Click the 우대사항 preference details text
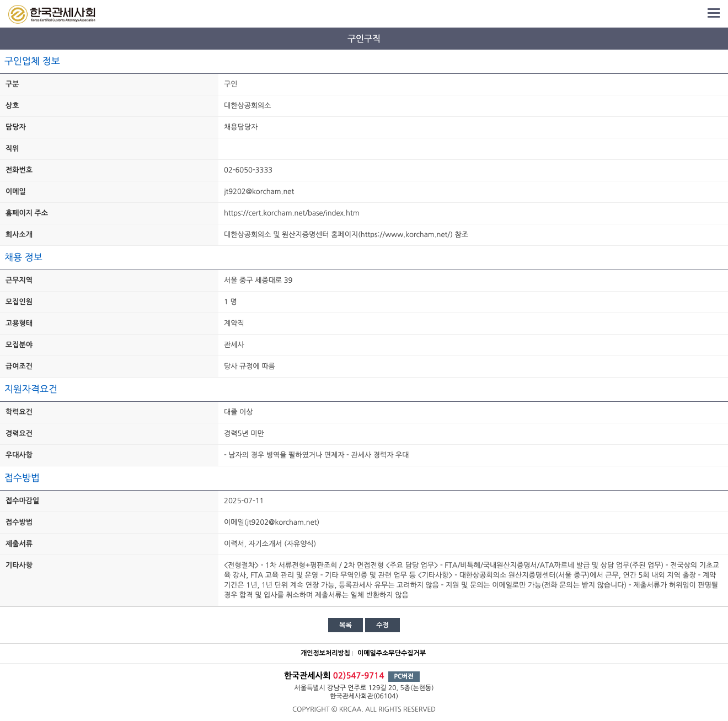The height and width of the screenshot is (721, 728). coord(317,455)
